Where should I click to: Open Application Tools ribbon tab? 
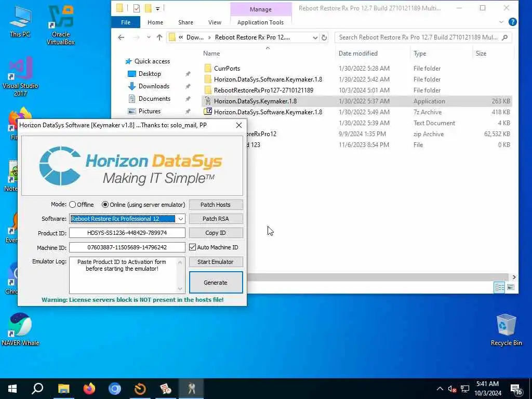(261, 22)
